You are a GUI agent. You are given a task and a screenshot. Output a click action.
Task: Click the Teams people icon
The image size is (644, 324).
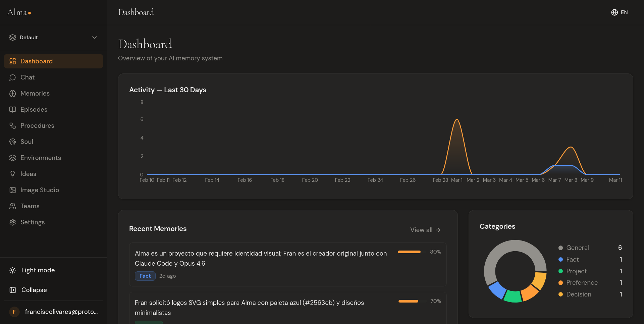pos(13,206)
